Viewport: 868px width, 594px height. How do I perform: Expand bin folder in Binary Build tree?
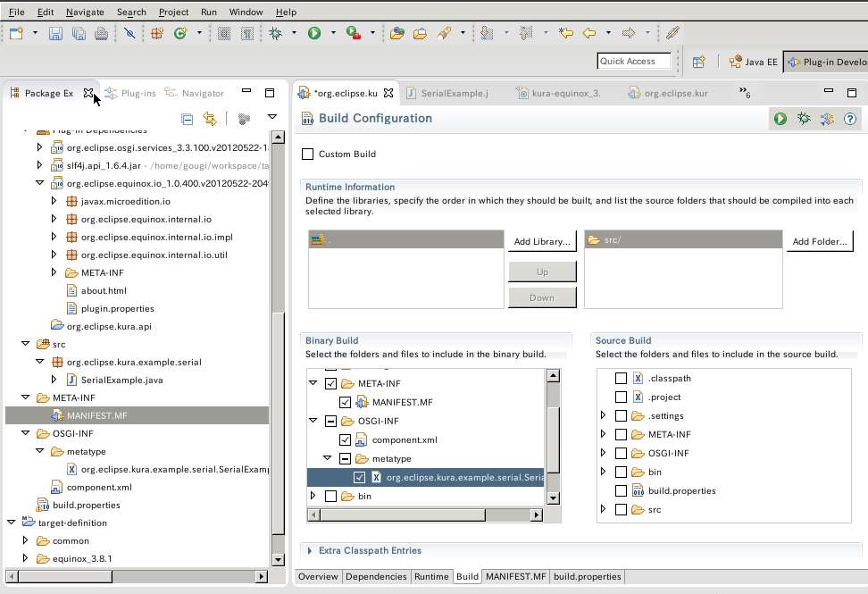click(313, 496)
